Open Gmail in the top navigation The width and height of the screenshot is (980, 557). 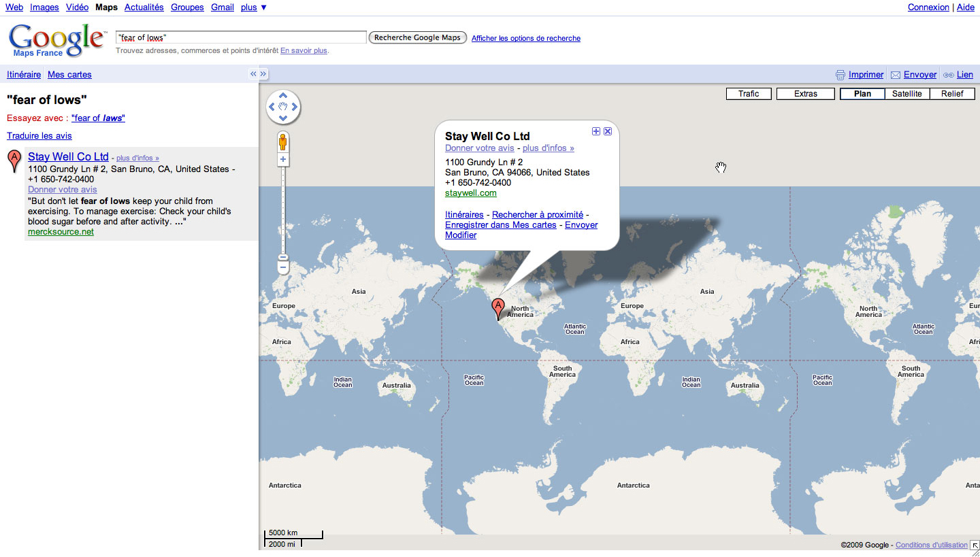tap(223, 7)
